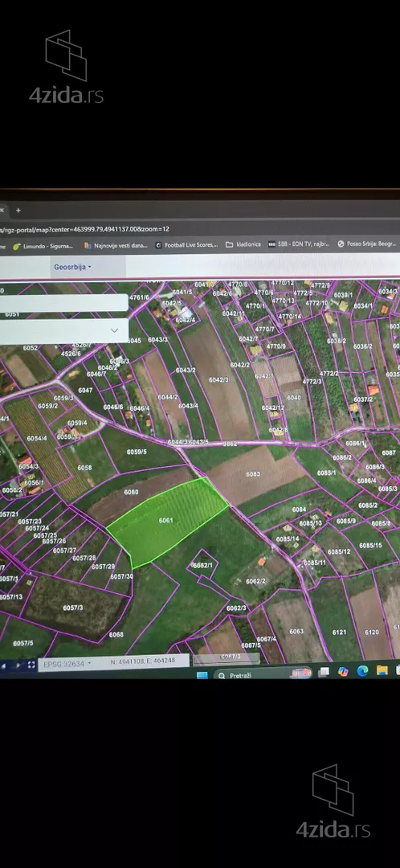Click parcel 6060 on the map
Screen dimensions: 400x868
pos(131,492)
